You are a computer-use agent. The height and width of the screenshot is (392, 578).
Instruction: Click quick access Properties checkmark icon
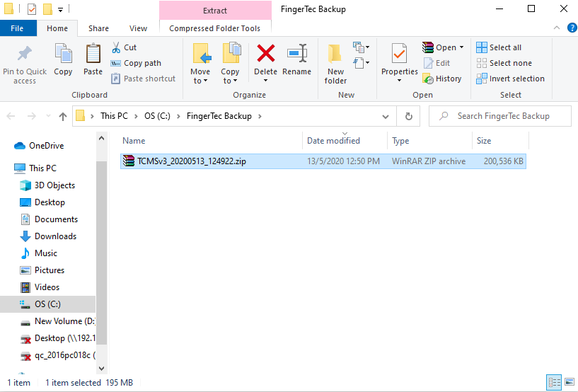[x=32, y=9]
